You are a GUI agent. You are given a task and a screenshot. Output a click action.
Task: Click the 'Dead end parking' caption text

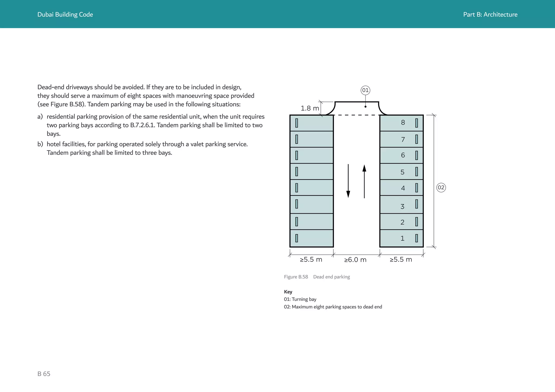331,277
